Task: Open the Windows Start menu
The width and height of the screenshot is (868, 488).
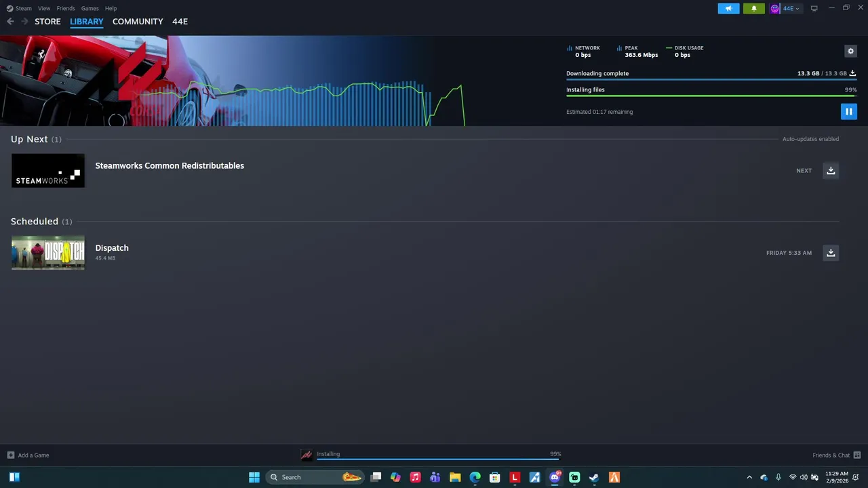Action: tap(254, 477)
